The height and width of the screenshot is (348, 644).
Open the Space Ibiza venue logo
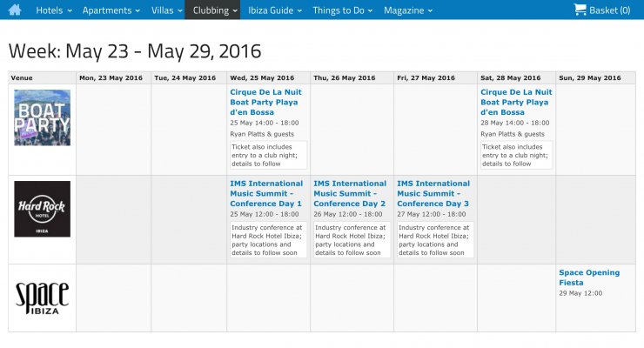point(42,296)
